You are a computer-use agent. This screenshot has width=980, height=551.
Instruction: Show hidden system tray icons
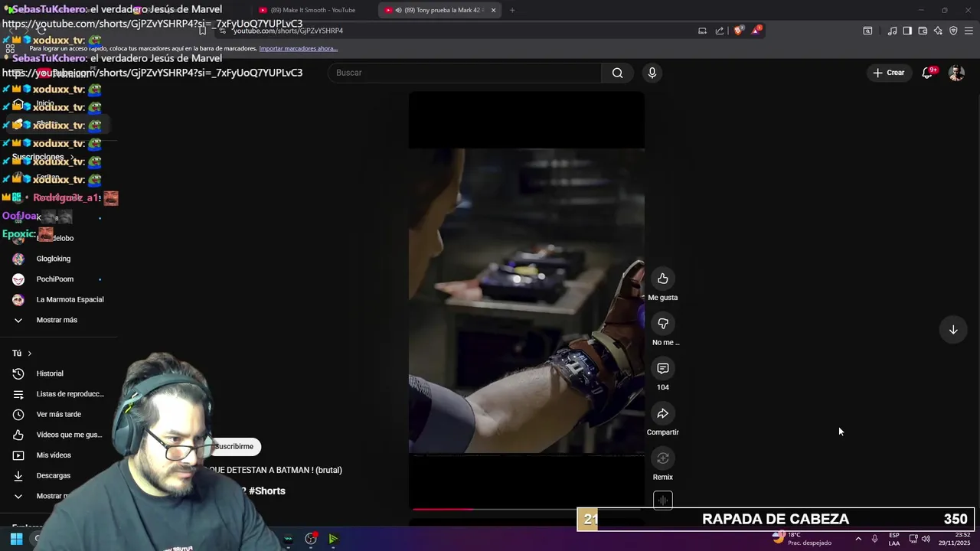click(x=857, y=539)
